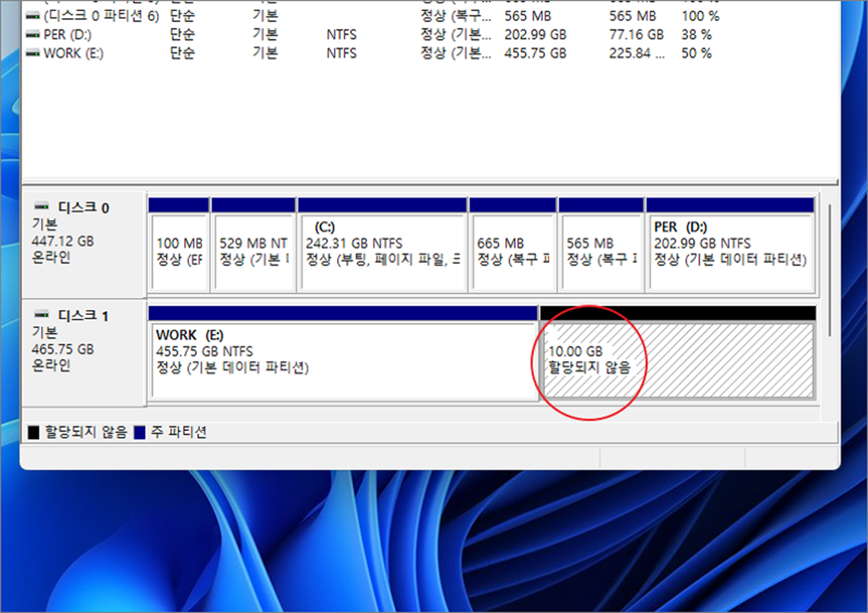Click the 38 % free percentage cell
The height and width of the screenshot is (613, 868).
(696, 34)
